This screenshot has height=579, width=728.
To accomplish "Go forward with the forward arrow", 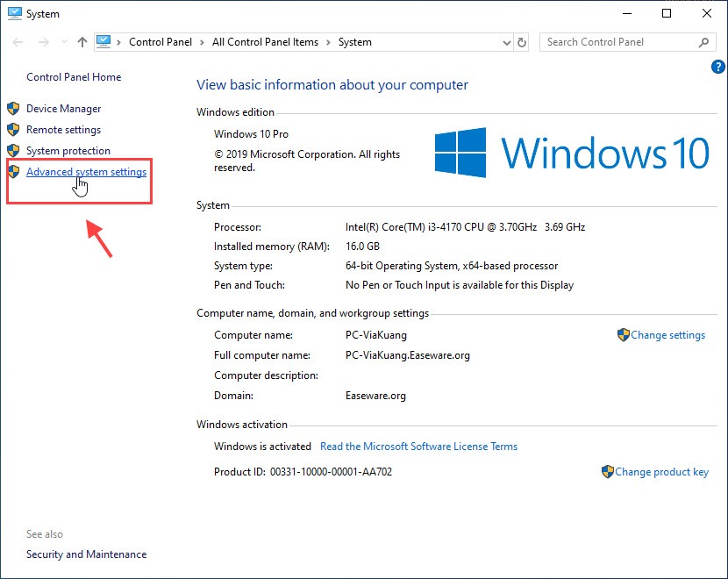I will 44,42.
